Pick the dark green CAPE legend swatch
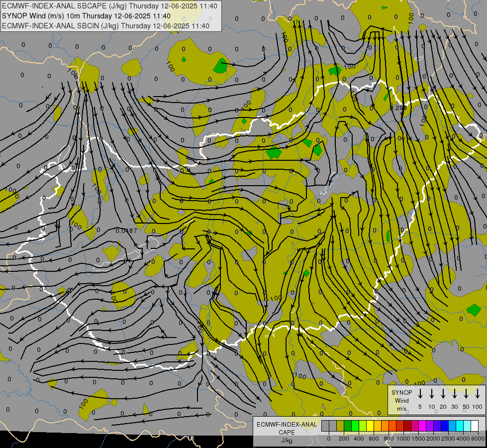The image size is (487, 448). [348, 426]
